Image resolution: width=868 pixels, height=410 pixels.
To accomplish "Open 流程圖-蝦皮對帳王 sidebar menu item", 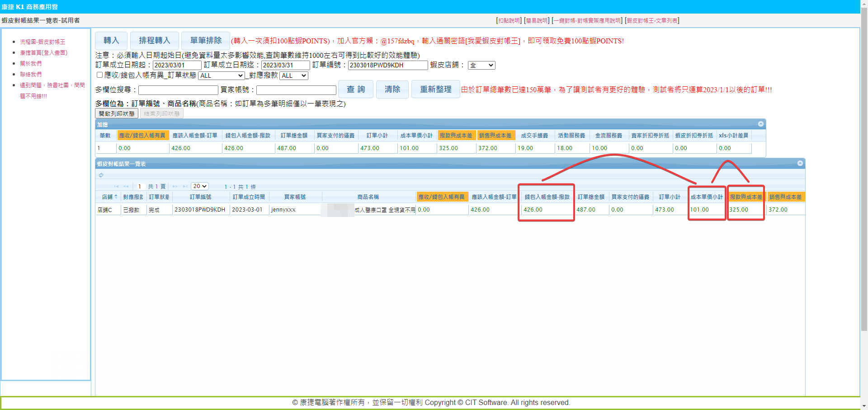I will [42, 42].
